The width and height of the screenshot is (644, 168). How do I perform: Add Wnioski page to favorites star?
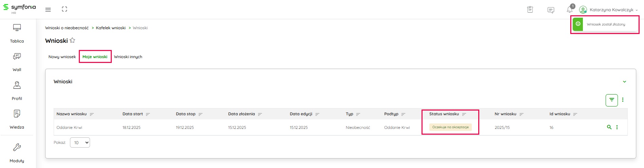[x=72, y=40]
